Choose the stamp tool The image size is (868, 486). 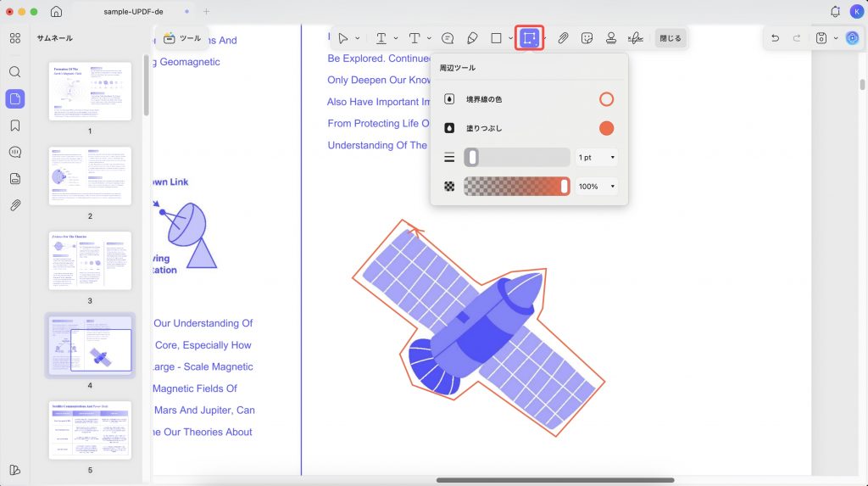coord(611,38)
